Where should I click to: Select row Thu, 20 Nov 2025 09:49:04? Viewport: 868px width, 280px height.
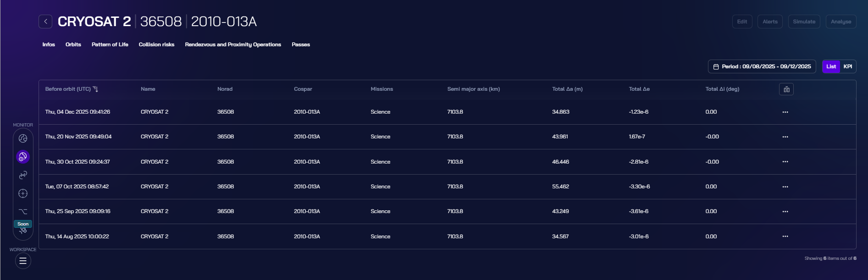pos(447,137)
